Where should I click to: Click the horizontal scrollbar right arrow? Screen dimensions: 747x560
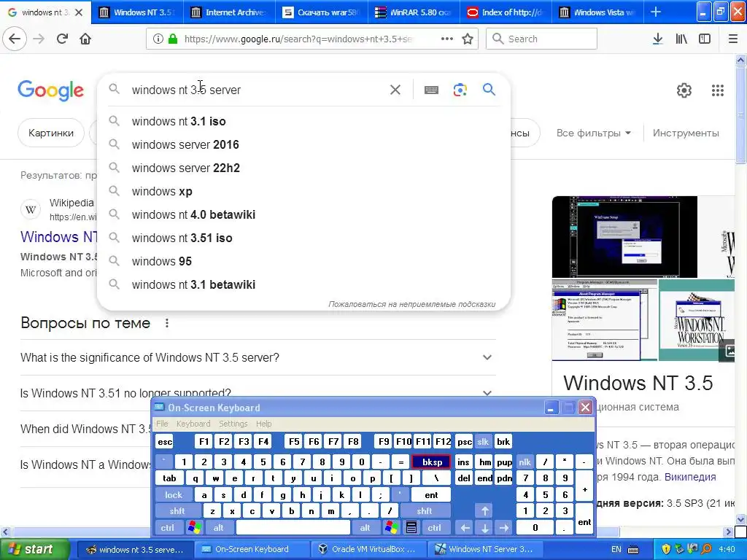(728, 532)
